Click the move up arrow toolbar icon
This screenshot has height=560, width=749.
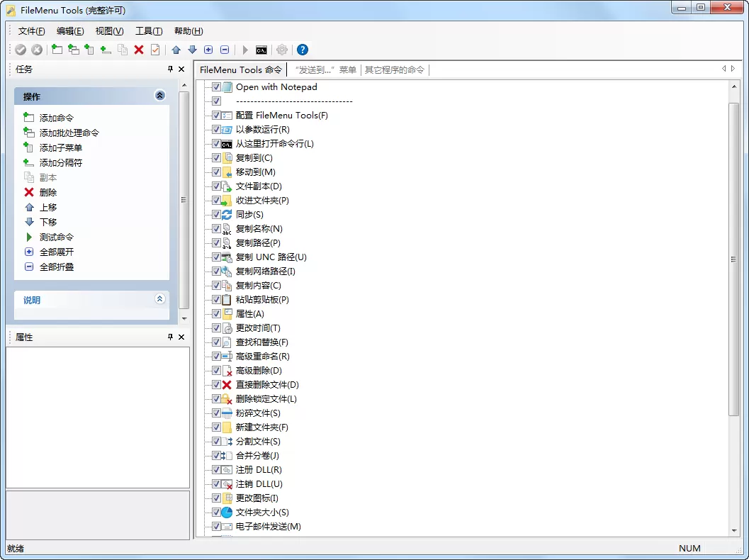175,50
